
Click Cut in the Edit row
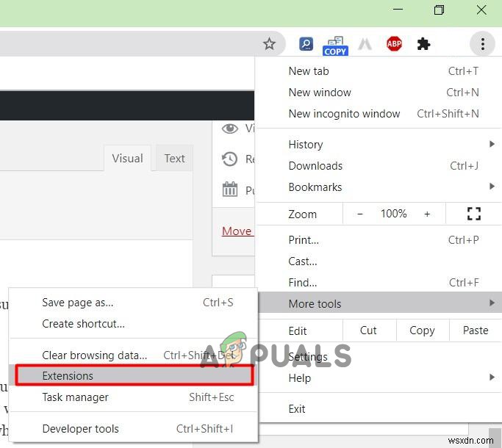click(x=368, y=330)
